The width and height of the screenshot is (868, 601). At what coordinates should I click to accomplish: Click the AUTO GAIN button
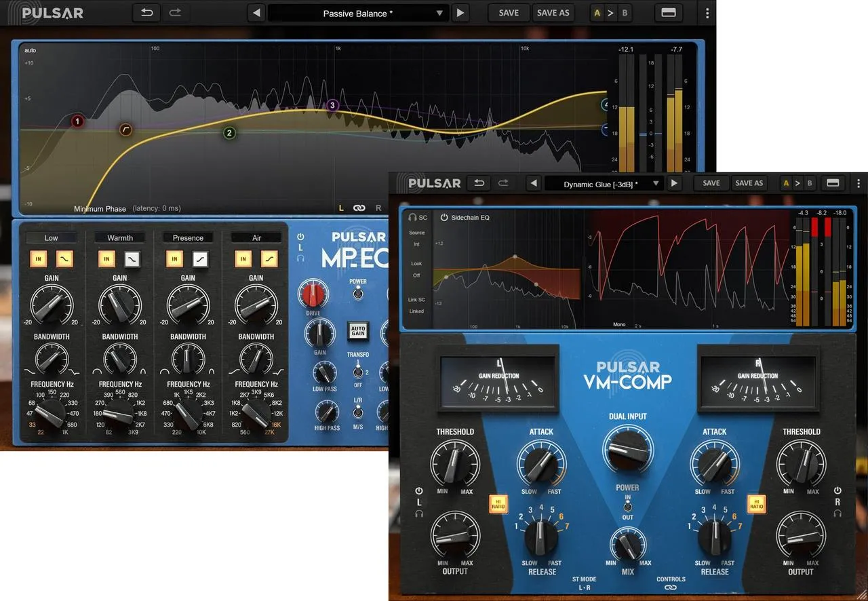point(357,330)
